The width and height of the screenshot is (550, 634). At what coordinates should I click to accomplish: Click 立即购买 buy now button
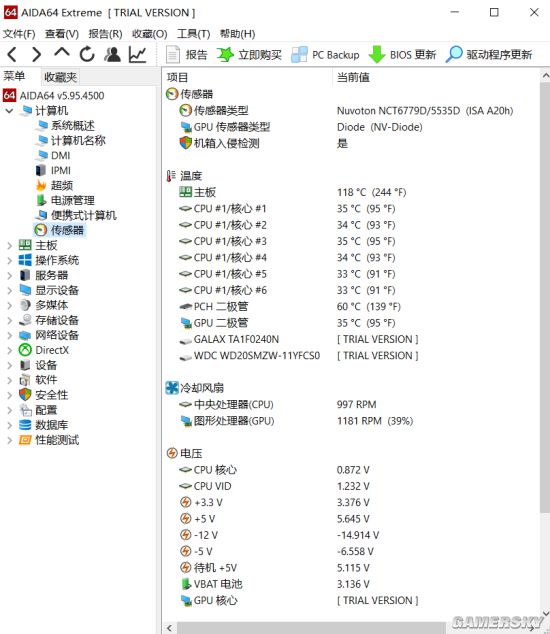tap(249, 55)
